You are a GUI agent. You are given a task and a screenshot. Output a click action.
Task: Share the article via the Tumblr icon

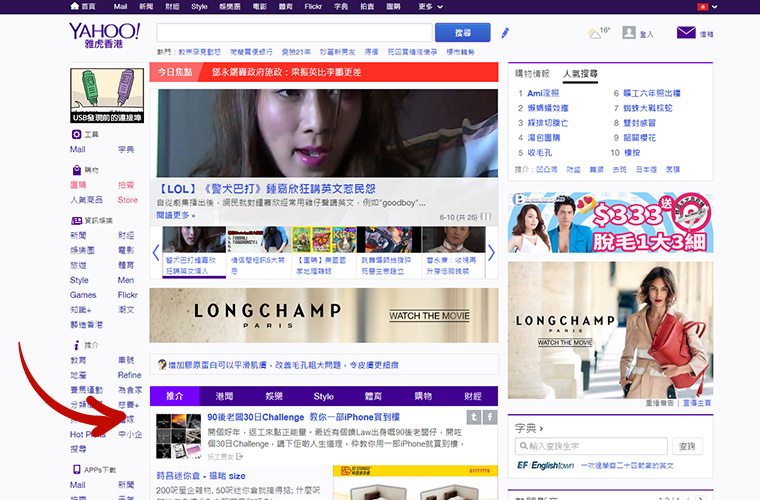pos(474,417)
